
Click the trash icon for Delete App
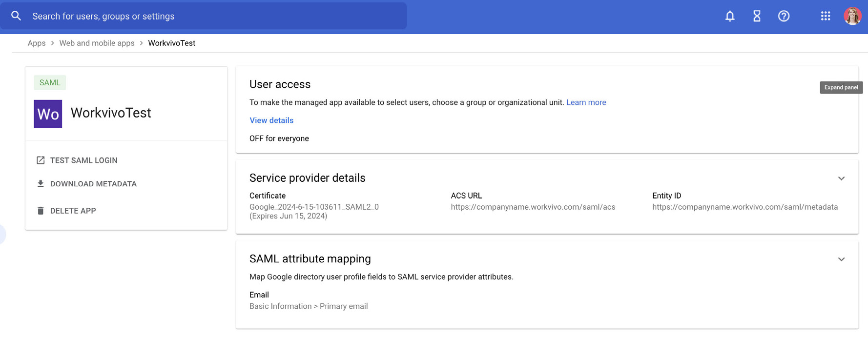pos(41,211)
